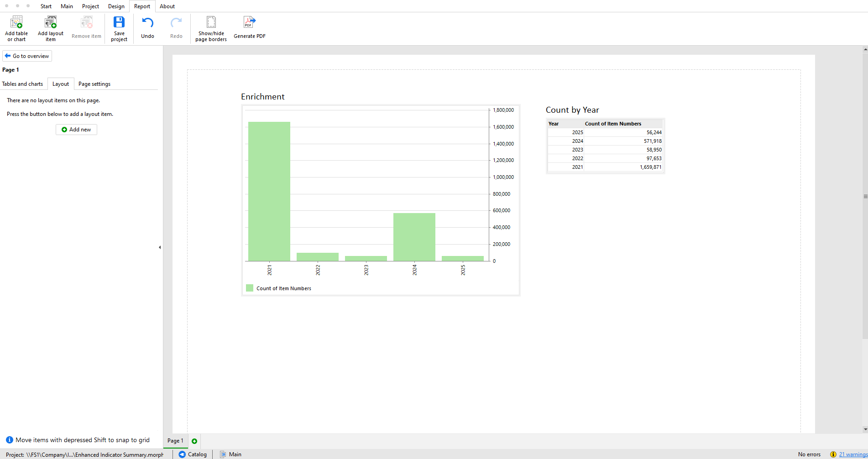Click the Go to overview button
The height and width of the screenshot is (459, 868).
[x=27, y=56]
